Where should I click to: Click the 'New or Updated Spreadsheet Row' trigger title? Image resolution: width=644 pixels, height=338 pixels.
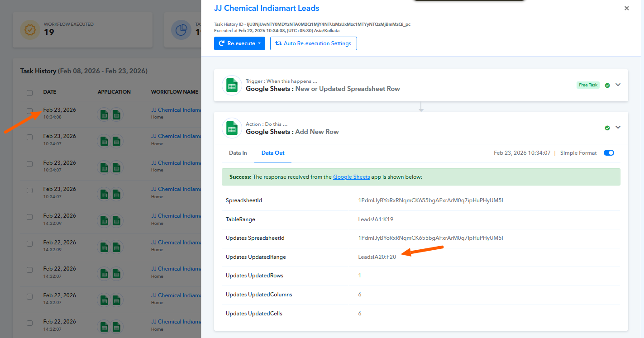[x=348, y=89]
